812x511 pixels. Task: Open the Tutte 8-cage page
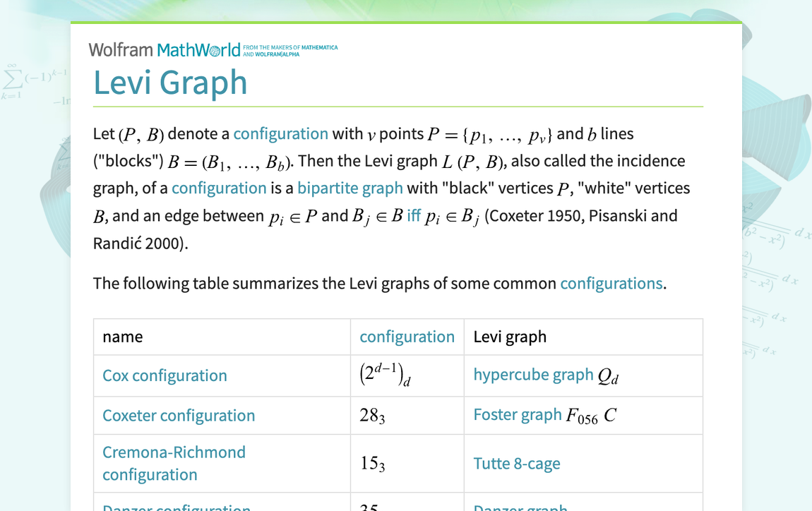click(516, 464)
